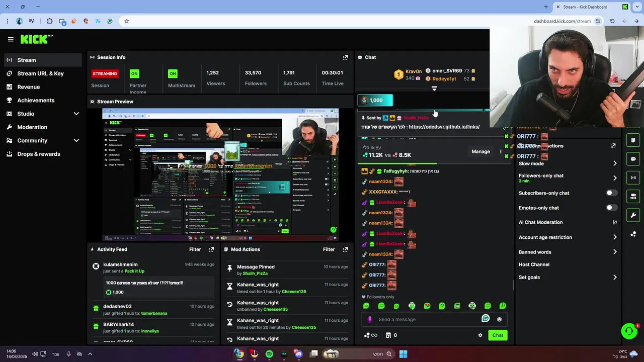
Task: Click the chat panel scrollbar
Action: coord(513,285)
